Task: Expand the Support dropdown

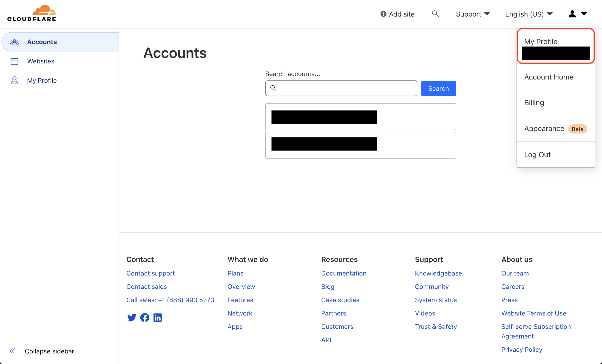Action: (x=473, y=14)
